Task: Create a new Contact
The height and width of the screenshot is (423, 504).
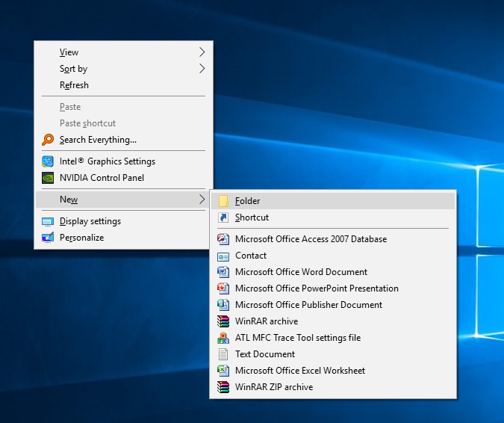Action: (250, 256)
